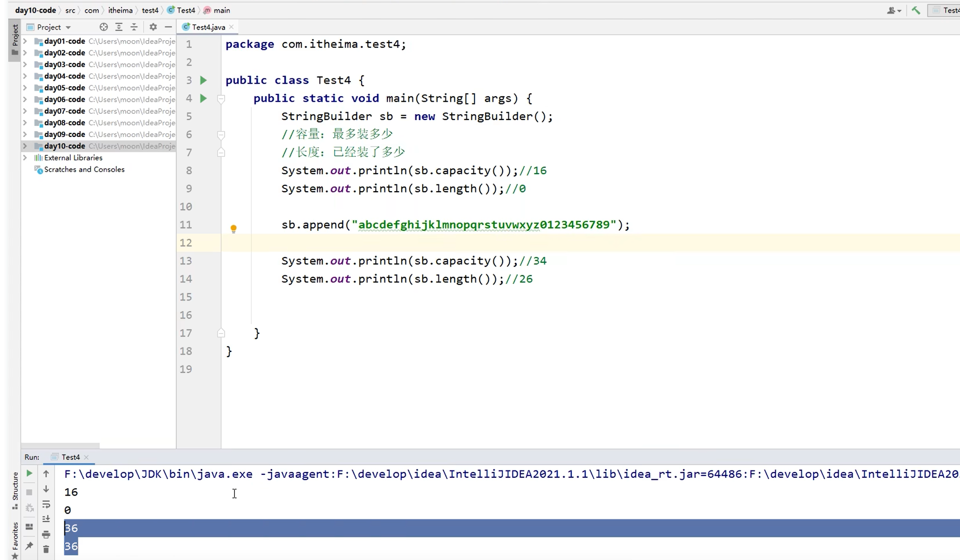This screenshot has height=560, width=960.
Task: Click the build hammer icon
Action: pyautogui.click(x=915, y=10)
